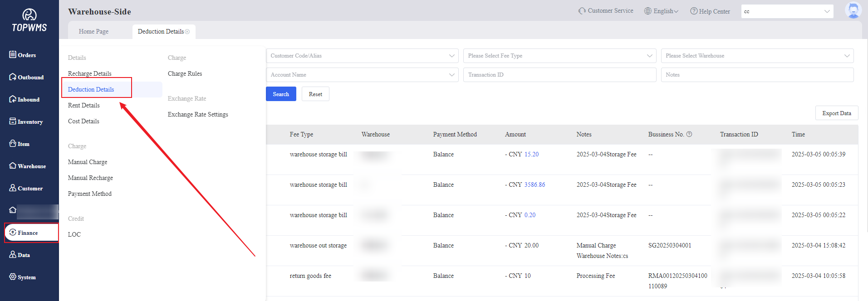The width and height of the screenshot is (868, 301).
Task: Open the Outbound sidebar icon
Action: tap(13, 77)
